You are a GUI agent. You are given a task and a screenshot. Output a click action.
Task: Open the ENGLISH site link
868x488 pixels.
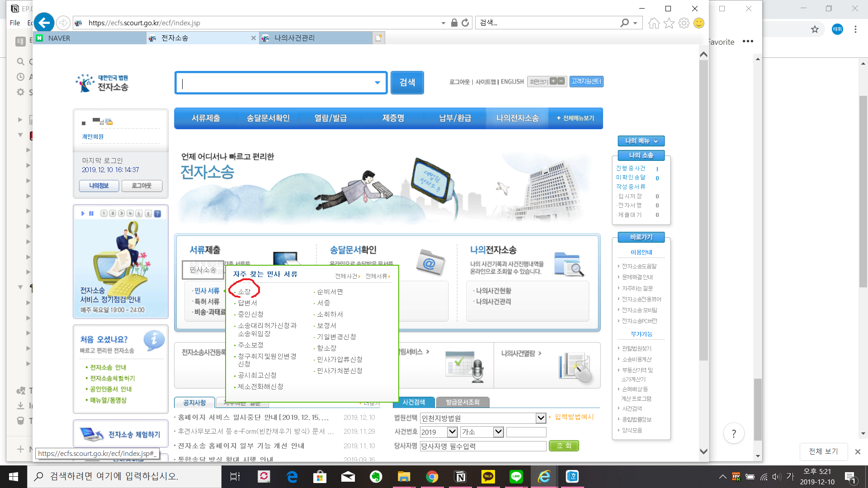pyautogui.click(x=512, y=82)
